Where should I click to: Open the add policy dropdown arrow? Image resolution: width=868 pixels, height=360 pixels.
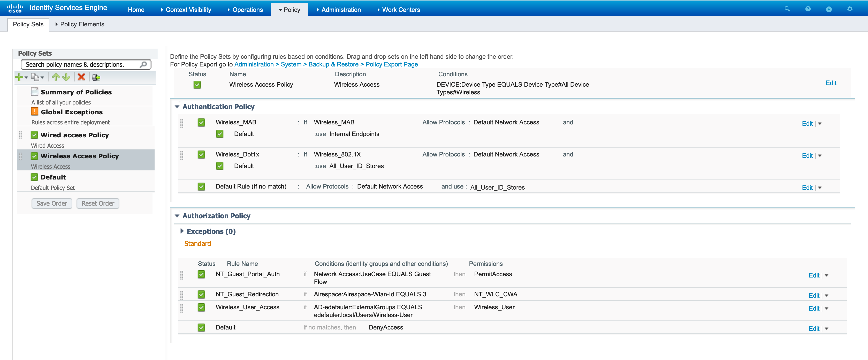coord(26,78)
